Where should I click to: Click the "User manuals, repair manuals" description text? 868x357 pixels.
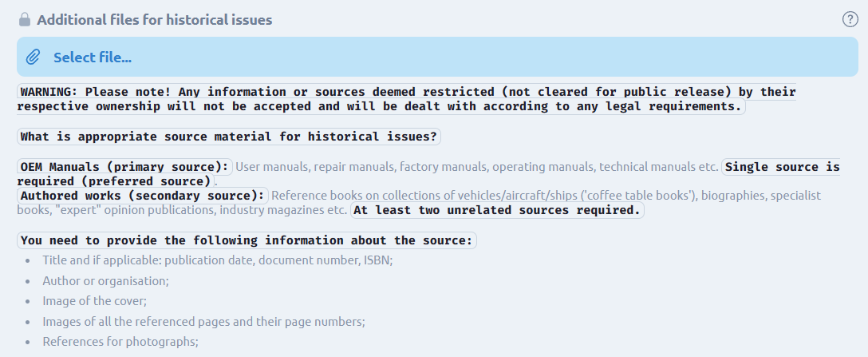point(476,168)
